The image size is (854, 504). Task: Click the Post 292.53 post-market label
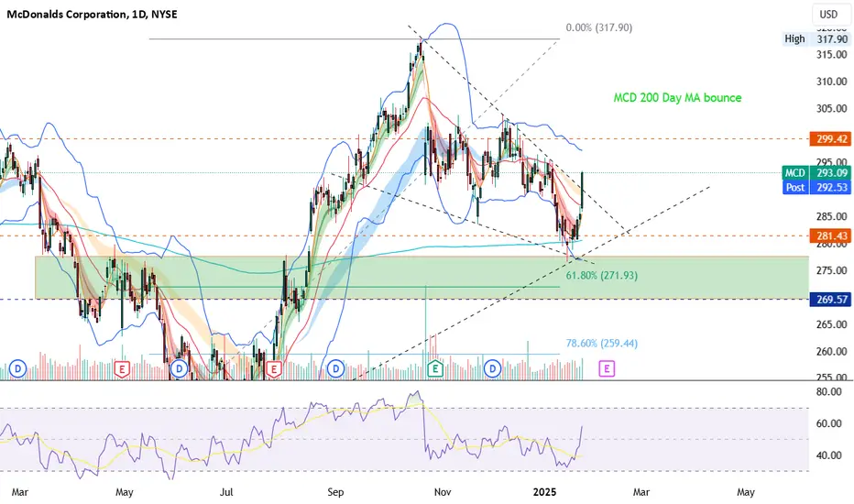coord(816,188)
